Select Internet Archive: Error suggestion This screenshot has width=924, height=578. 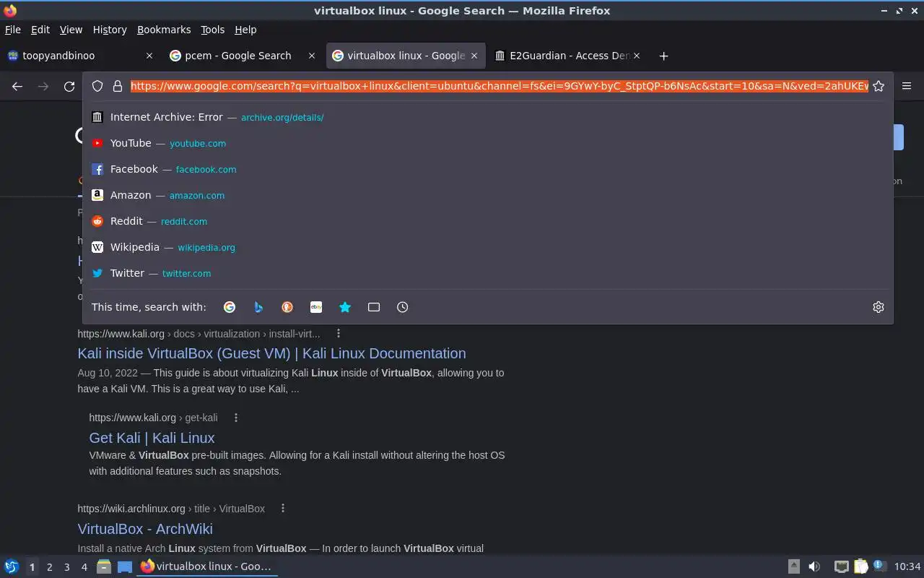[x=487, y=117]
